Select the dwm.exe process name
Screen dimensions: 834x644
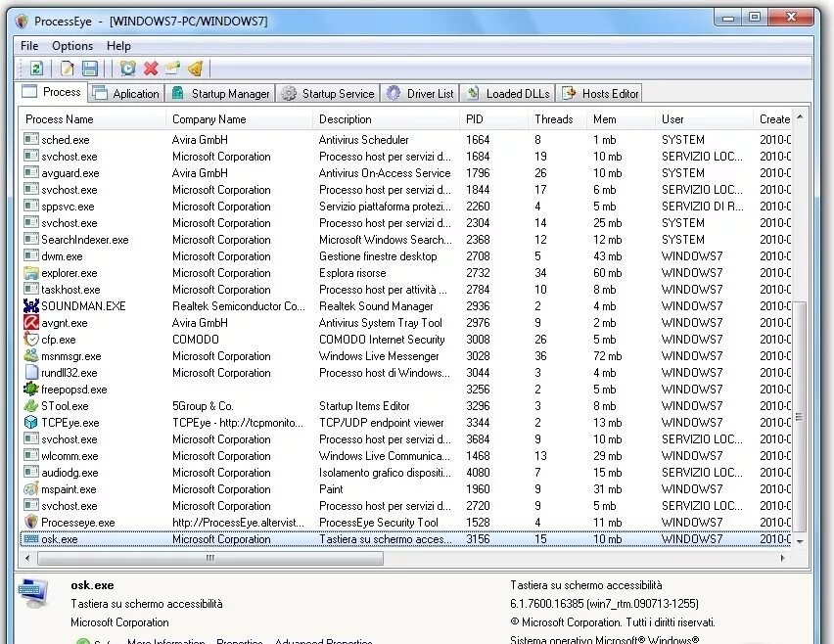[62, 256]
